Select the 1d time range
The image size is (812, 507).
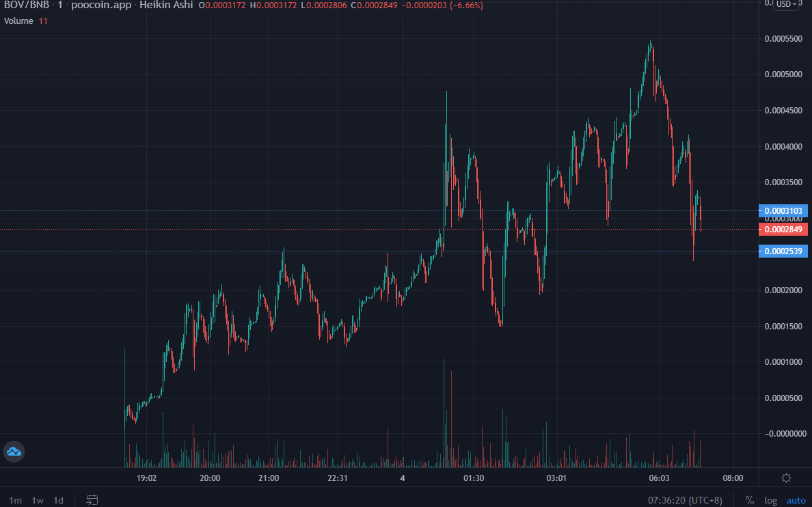pos(59,500)
